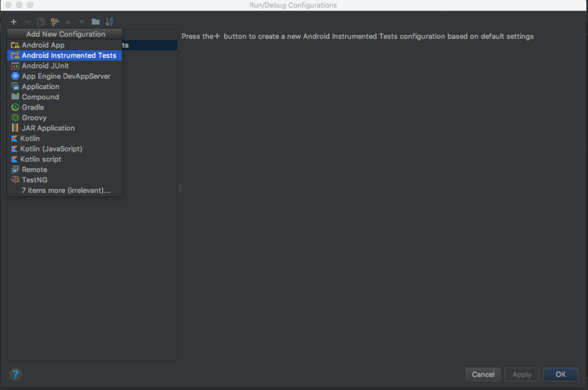
Task: Open the Help question mark button
Action: (x=16, y=375)
